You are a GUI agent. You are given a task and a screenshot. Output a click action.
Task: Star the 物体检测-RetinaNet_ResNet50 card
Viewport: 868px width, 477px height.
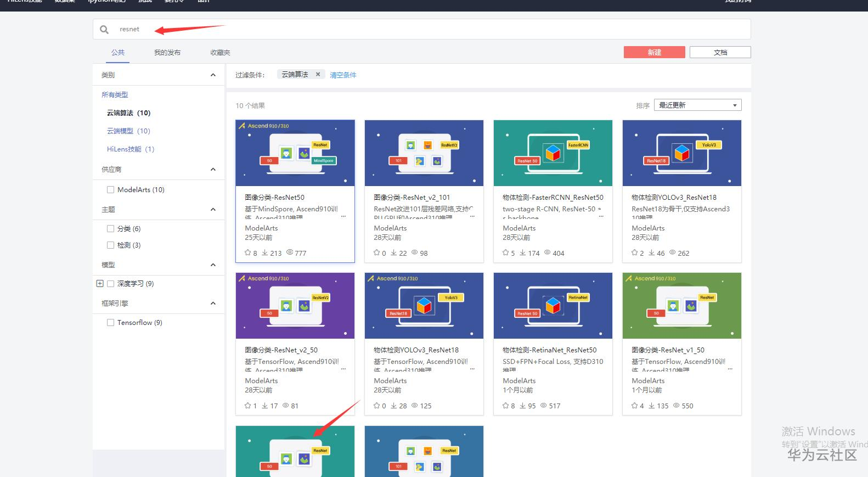(x=505, y=406)
